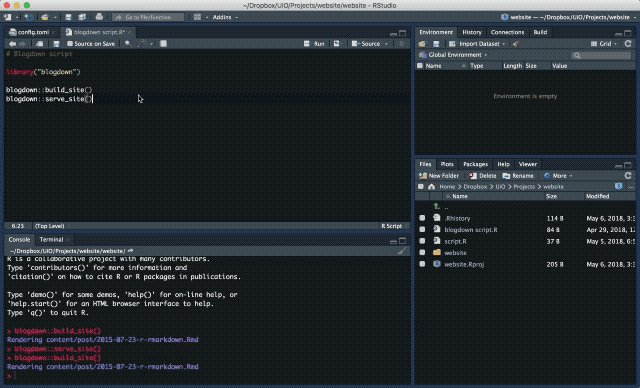Open the website project menu dropdown
640x388 pixels.
(x=568, y=17)
